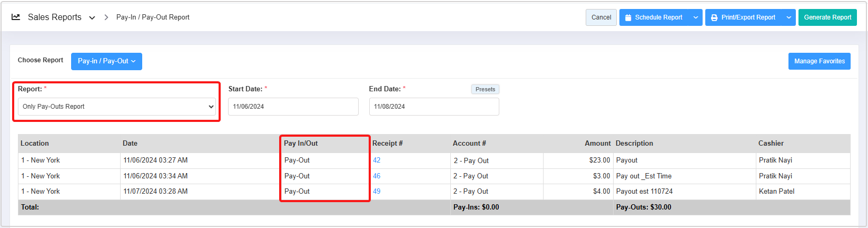
Task: Expand the Sales Reports chevron menu
Action: (92, 17)
